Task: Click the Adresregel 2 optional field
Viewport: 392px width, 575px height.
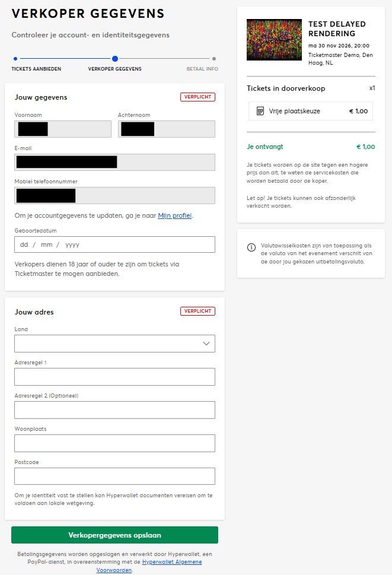Action: click(x=114, y=410)
